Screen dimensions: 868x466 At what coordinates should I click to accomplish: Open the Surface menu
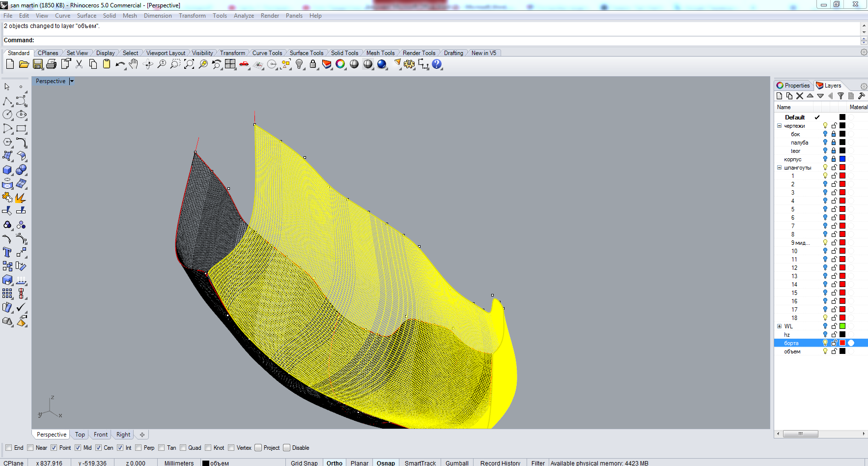[x=86, y=16]
